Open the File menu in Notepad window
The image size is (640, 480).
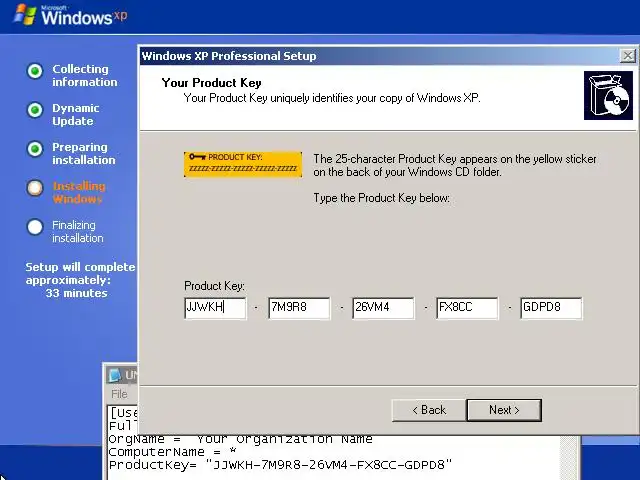(x=119, y=394)
